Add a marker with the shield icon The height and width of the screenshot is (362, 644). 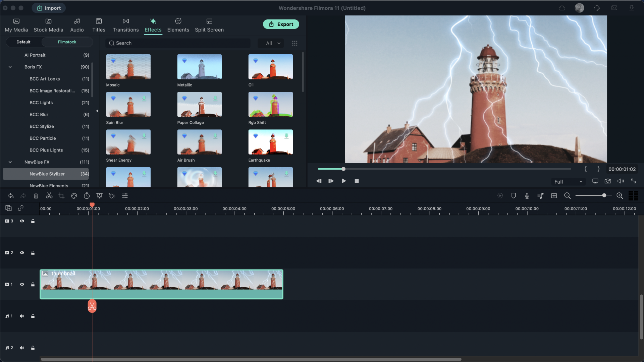click(x=514, y=196)
